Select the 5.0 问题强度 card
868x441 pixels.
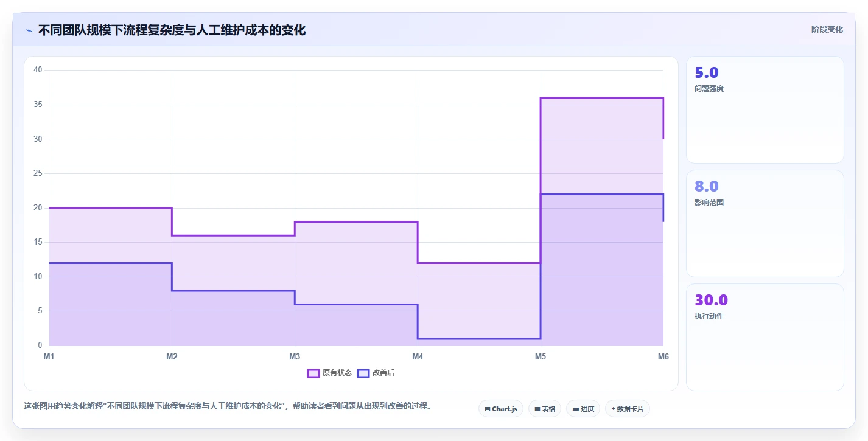click(765, 110)
